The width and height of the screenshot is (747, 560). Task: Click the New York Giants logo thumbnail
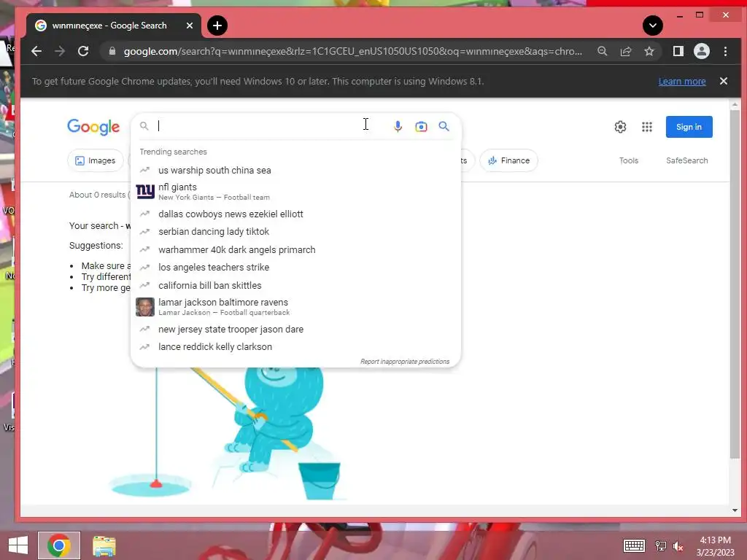145,192
